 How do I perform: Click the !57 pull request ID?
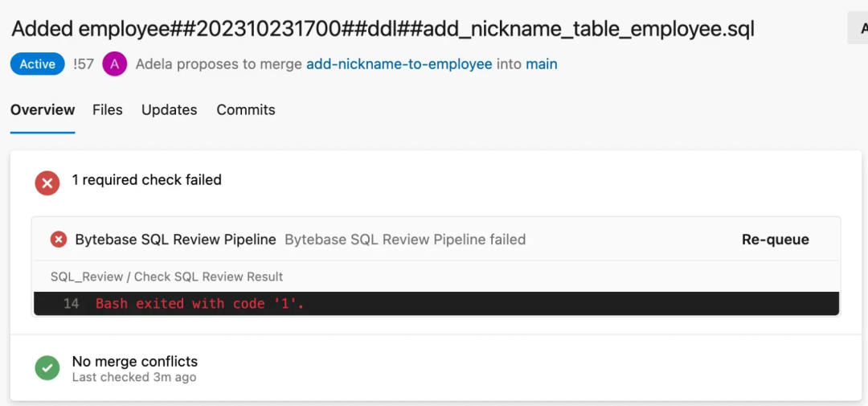pos(83,64)
